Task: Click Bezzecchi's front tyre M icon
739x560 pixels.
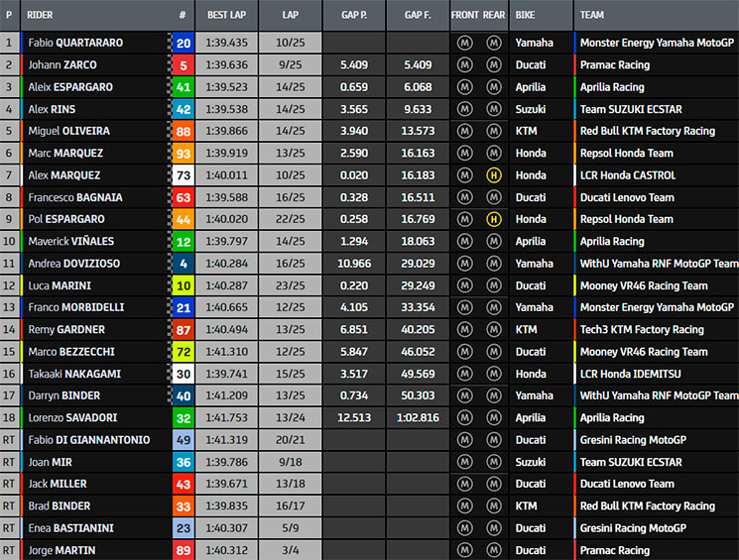Action: (464, 351)
